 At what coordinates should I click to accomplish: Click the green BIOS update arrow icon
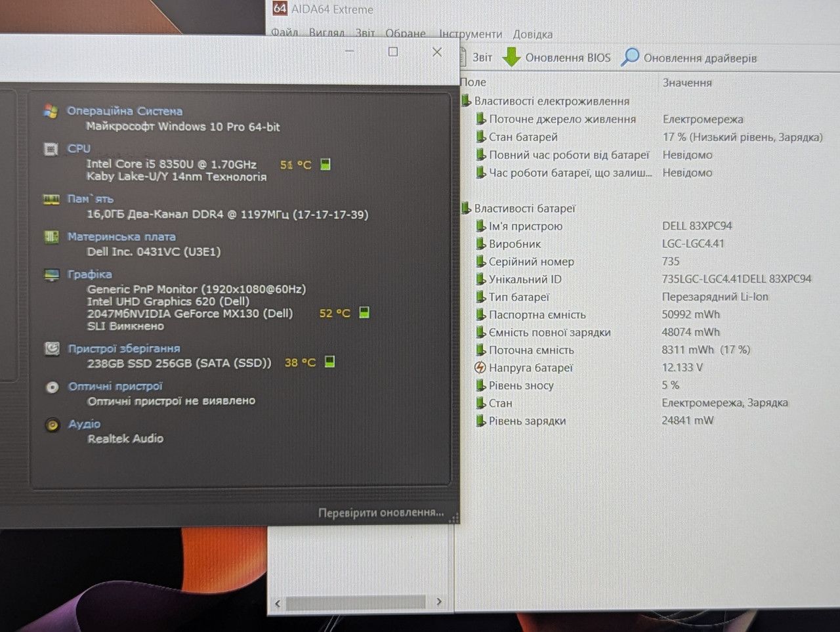pyautogui.click(x=512, y=58)
